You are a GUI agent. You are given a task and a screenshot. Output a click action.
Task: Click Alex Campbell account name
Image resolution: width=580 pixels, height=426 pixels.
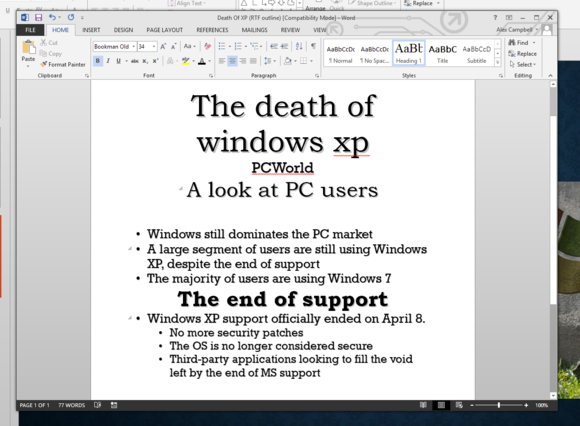pyautogui.click(x=514, y=30)
